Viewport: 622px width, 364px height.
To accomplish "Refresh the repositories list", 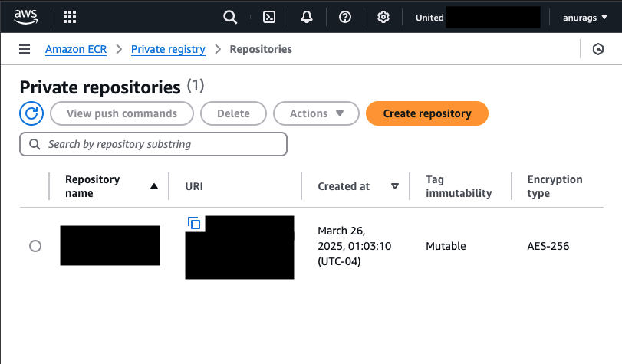I will 31,113.
